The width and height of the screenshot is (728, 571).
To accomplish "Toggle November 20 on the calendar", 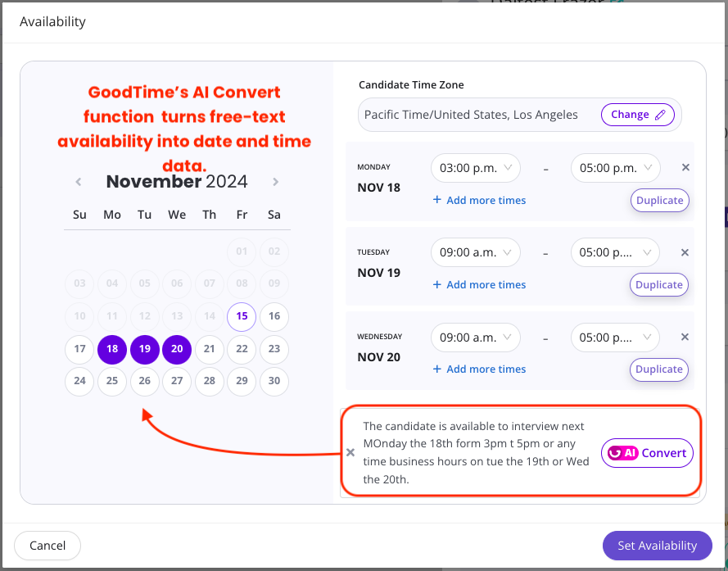I will 177,349.
